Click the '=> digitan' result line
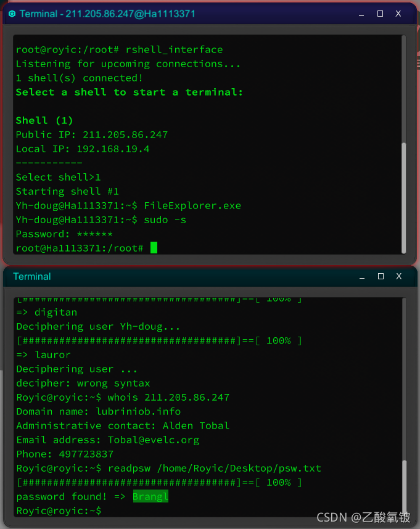The width and height of the screenshot is (420, 529). tap(46, 313)
